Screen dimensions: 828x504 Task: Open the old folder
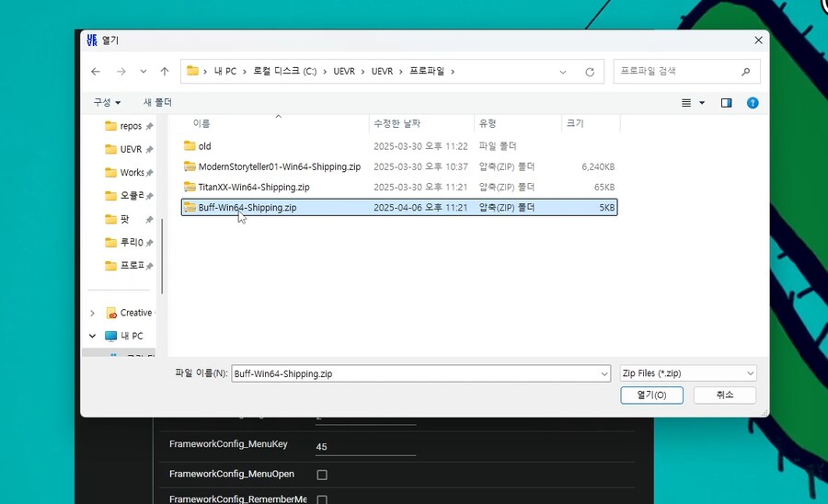coord(204,146)
